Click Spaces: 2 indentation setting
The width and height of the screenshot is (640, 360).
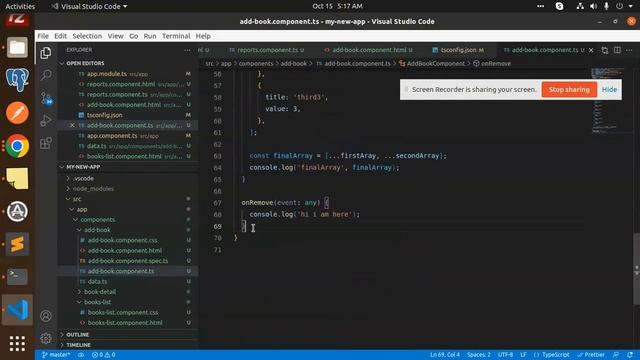pos(479,355)
